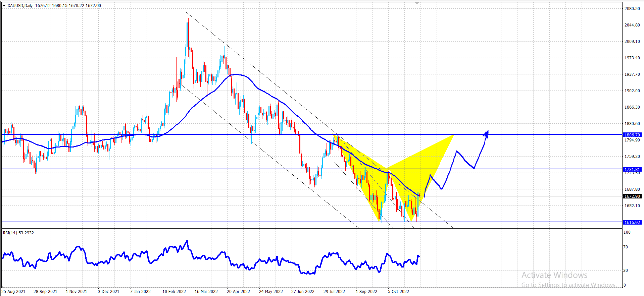Click the RSI 30 level label
The height and width of the screenshot is (296, 644).
click(x=626, y=270)
